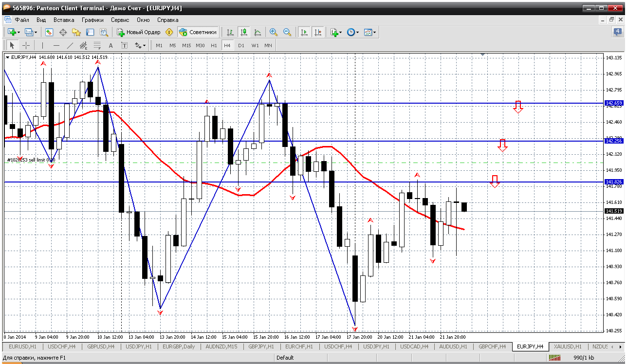Open the Navigator folder-star icon
Image resolution: width=627 pixels, height=364 pixels.
76,32
